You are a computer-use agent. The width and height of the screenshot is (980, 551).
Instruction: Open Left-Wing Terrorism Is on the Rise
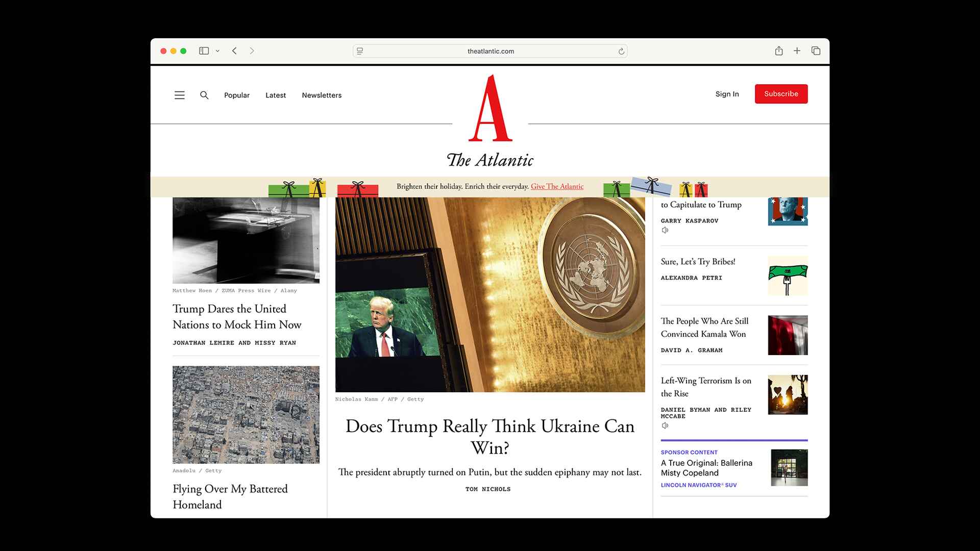[706, 387]
